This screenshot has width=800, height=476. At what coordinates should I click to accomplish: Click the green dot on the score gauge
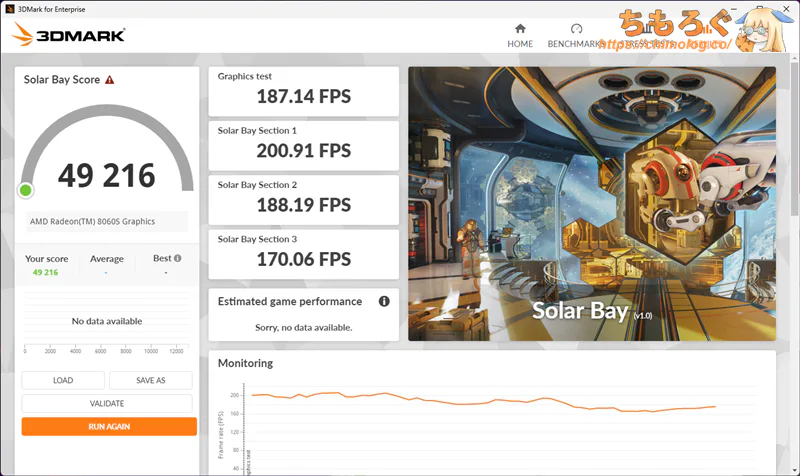[x=26, y=190]
